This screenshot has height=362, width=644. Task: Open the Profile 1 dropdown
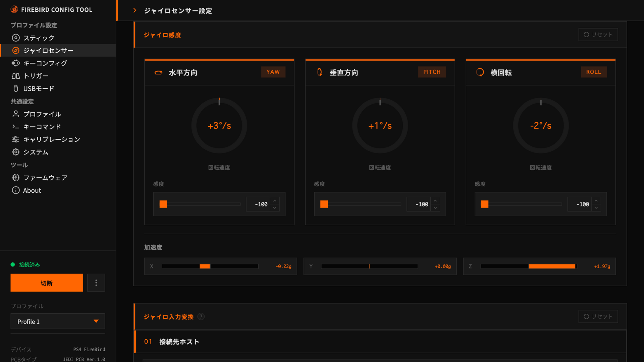[58, 321]
